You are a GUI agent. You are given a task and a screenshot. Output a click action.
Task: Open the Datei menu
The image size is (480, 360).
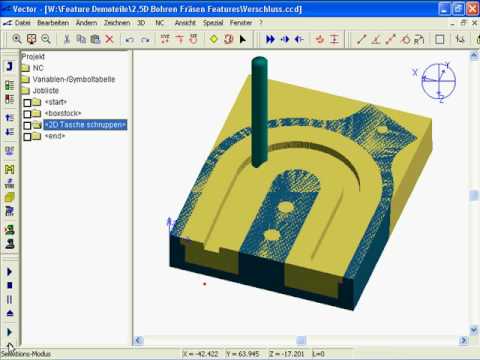23,23
